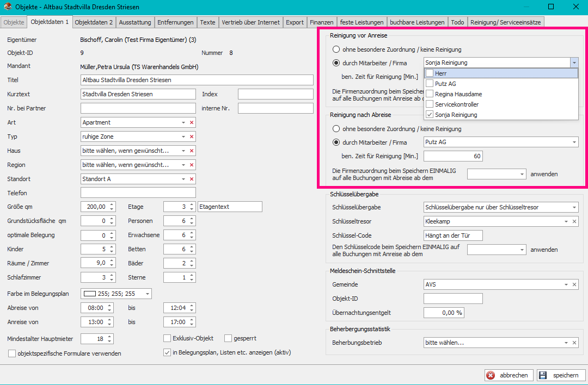Screen dimensions: 588x385
Task: Clear the Beherbungsbetrieb field with X icon
Action: (x=574, y=343)
